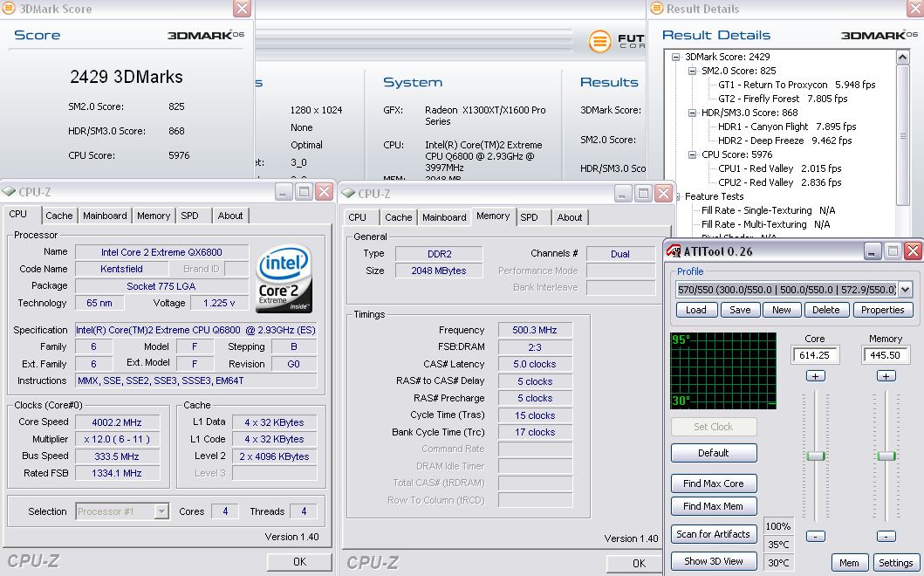The height and width of the screenshot is (576, 924).
Task: Close the 3DMark Score window
Action: click(242, 8)
